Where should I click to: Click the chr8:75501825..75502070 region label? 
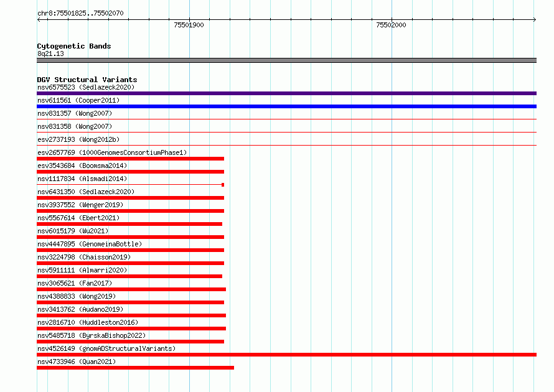click(80, 13)
